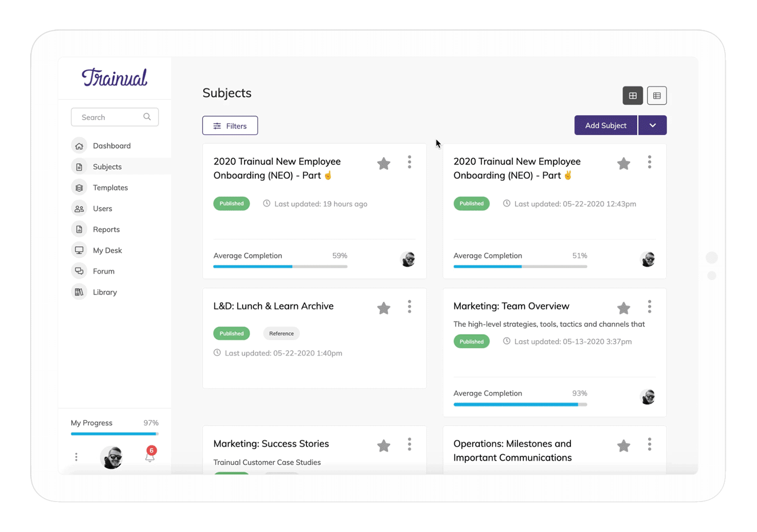Click the Users people icon
757x532 pixels.
point(79,209)
